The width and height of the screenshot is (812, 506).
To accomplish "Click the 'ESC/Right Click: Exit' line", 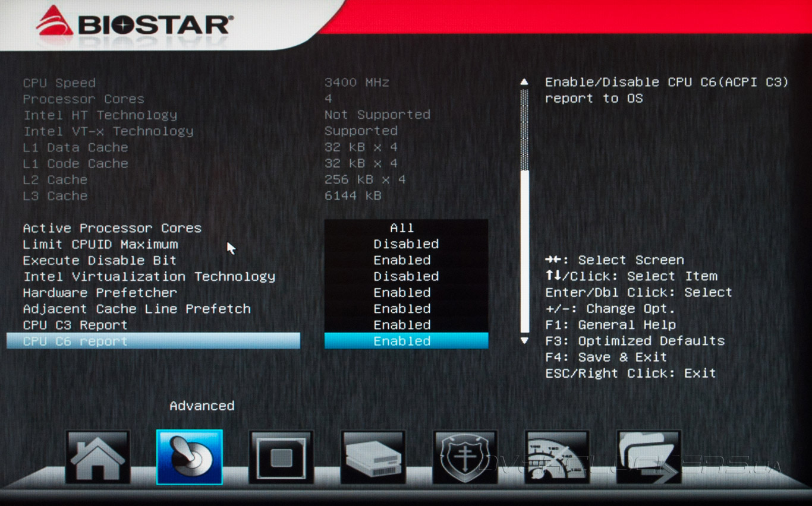I will pyautogui.click(x=631, y=373).
